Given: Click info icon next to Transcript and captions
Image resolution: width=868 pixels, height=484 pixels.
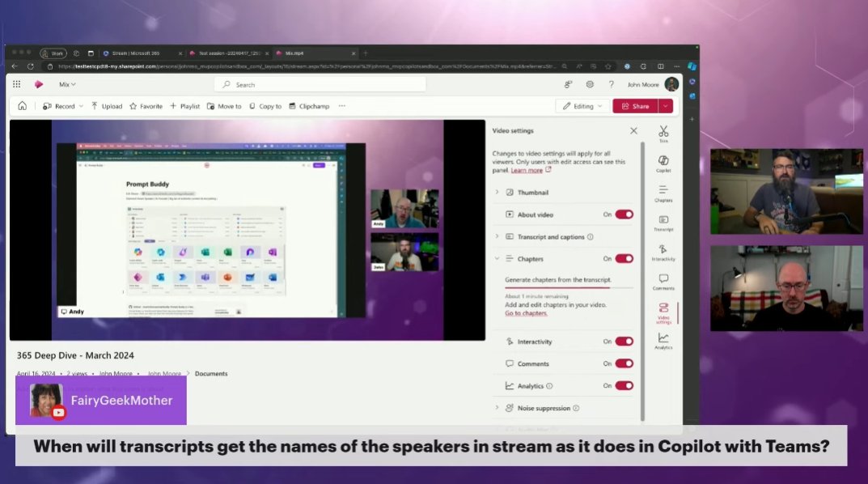Looking at the screenshot, I should pos(590,237).
